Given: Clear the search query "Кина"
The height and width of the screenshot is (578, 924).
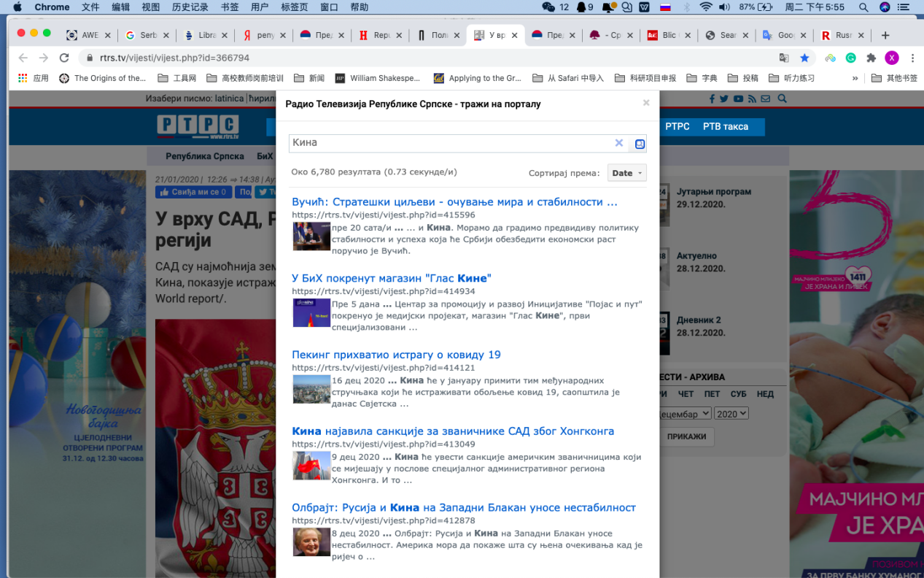Looking at the screenshot, I should pyautogui.click(x=619, y=143).
